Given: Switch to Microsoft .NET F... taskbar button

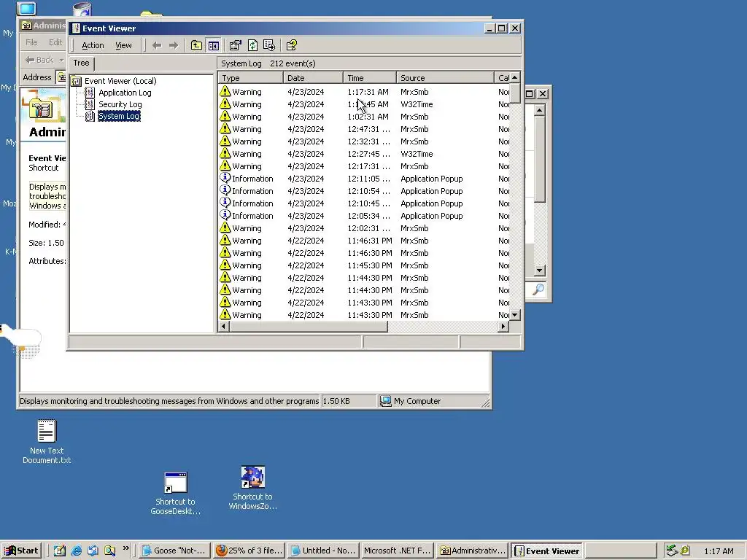Looking at the screenshot, I should pos(397,551).
